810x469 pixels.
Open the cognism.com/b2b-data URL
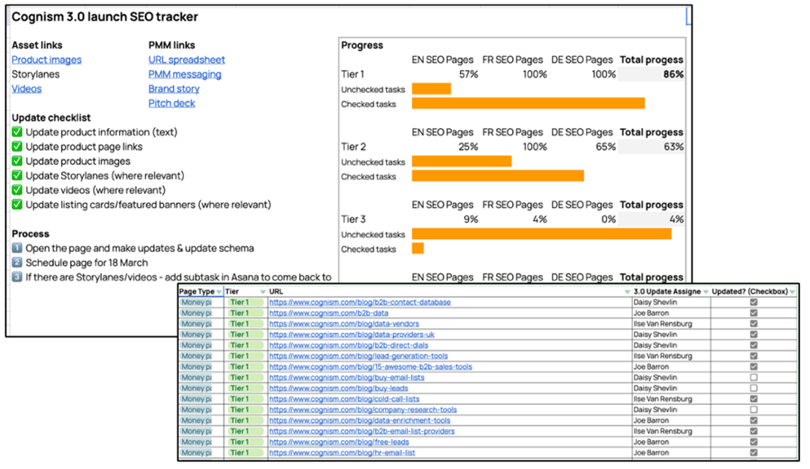coord(329,313)
